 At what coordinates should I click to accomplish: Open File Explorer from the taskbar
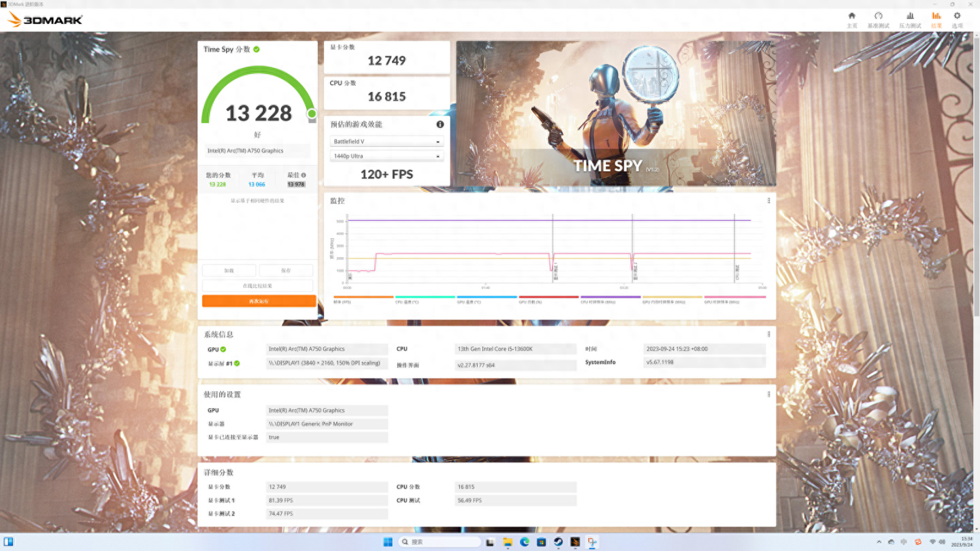pos(507,542)
